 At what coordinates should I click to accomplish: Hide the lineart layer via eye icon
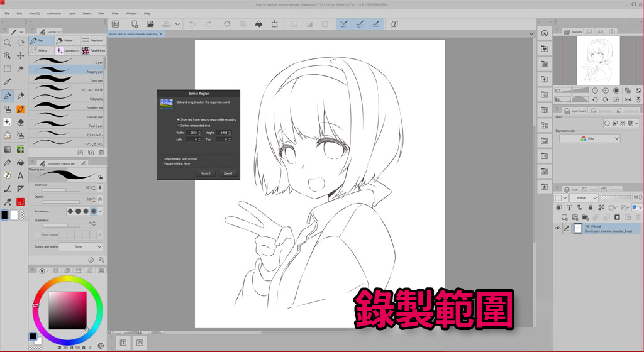click(x=558, y=229)
